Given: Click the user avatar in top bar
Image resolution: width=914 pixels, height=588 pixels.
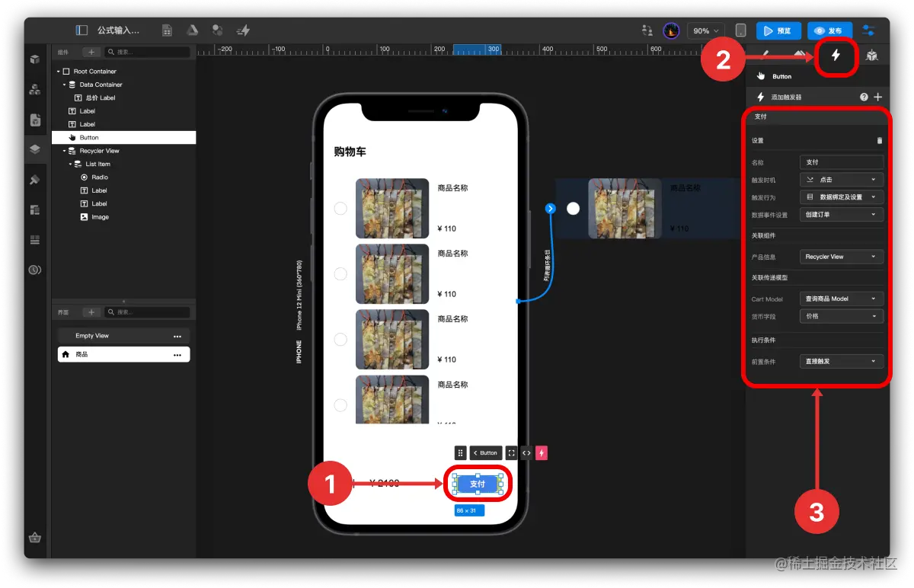Looking at the screenshot, I should (x=671, y=30).
